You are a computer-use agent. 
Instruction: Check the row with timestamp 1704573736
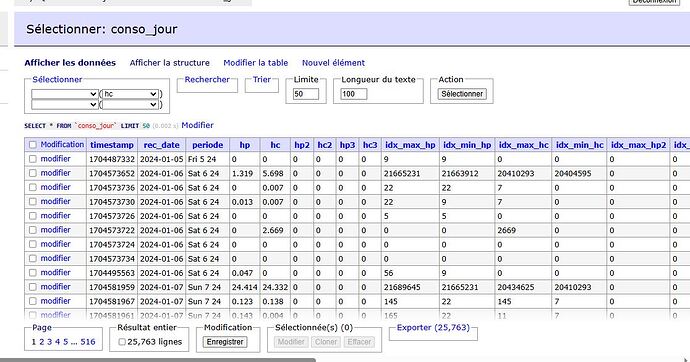click(33, 187)
